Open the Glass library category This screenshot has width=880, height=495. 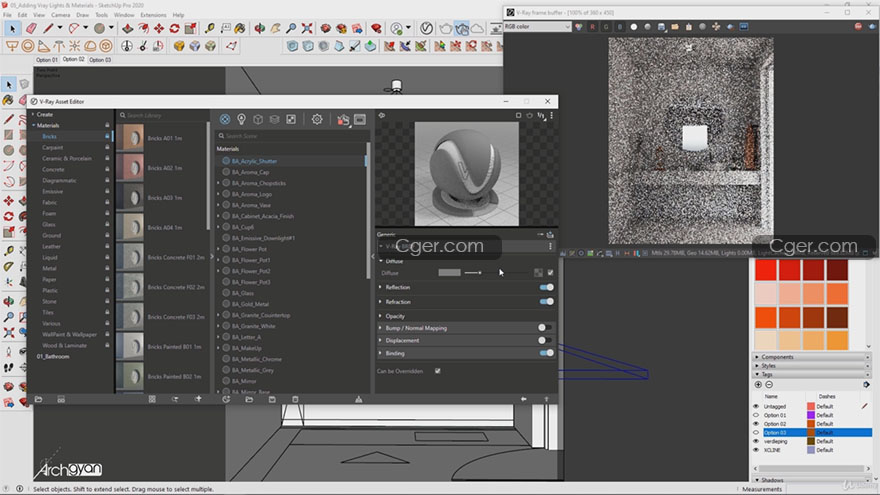tap(49, 224)
